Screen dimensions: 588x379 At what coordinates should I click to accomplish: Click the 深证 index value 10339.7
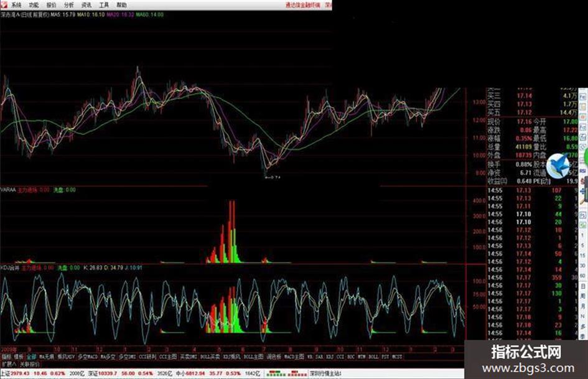coord(106,374)
